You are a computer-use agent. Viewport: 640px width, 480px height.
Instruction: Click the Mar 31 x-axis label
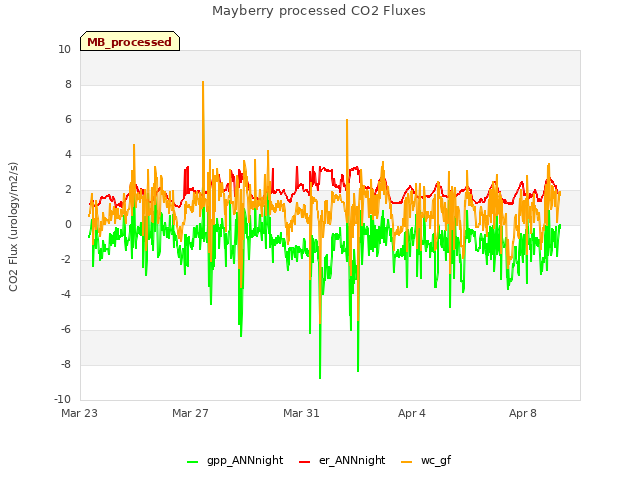pyautogui.click(x=301, y=413)
